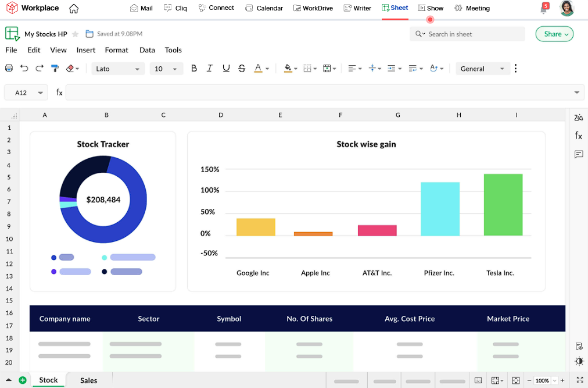Open the Print icon
Viewport: 588px width, 388px height.
9,69
